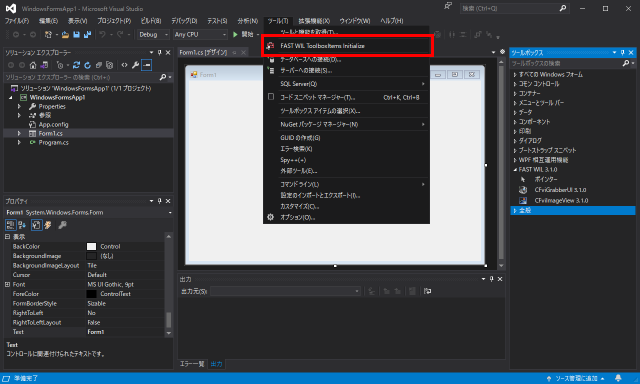The image size is (640, 384).
Task: Switch to the 出力 tab at bottom
Action: tap(216, 364)
